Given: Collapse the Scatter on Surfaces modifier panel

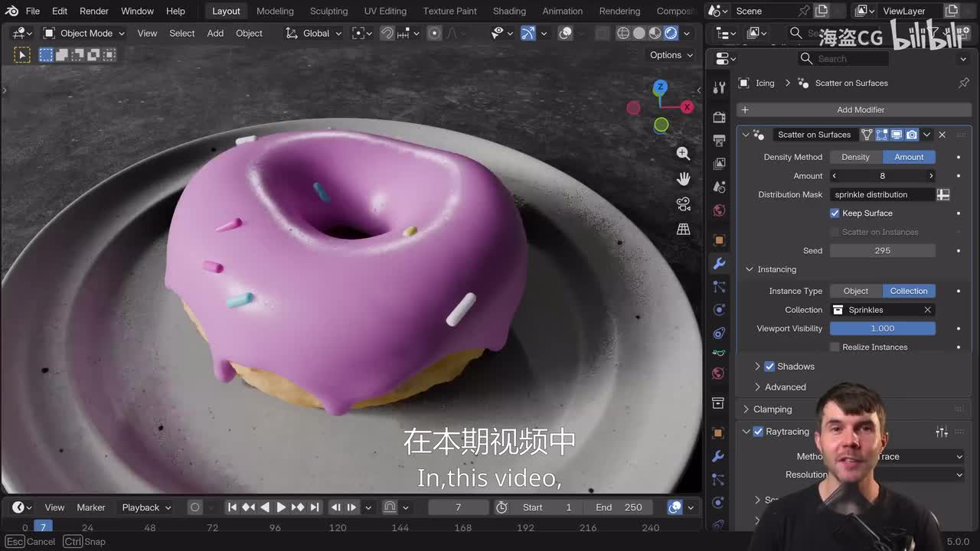Looking at the screenshot, I should tap(746, 135).
